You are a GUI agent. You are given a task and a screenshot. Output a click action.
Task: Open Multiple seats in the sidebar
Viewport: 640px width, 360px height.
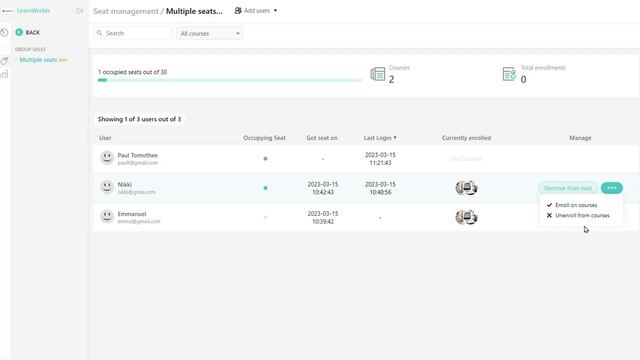pyautogui.click(x=38, y=60)
